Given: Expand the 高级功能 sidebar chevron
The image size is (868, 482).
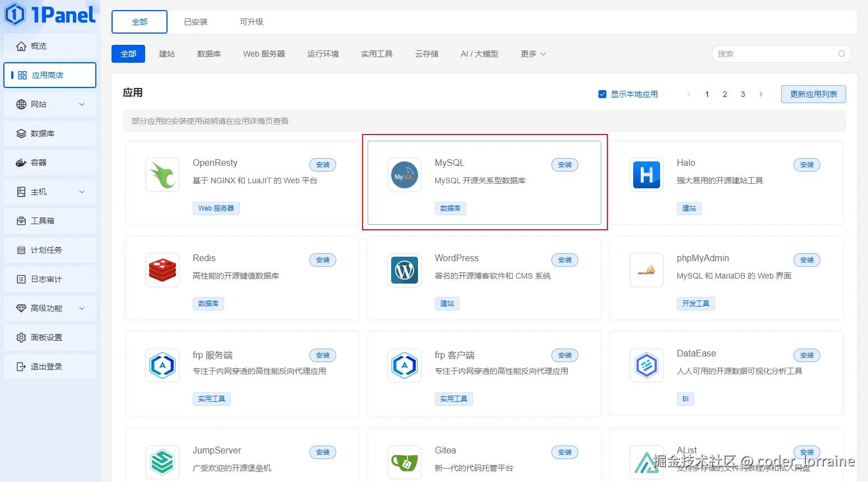Looking at the screenshot, I should tap(82, 308).
